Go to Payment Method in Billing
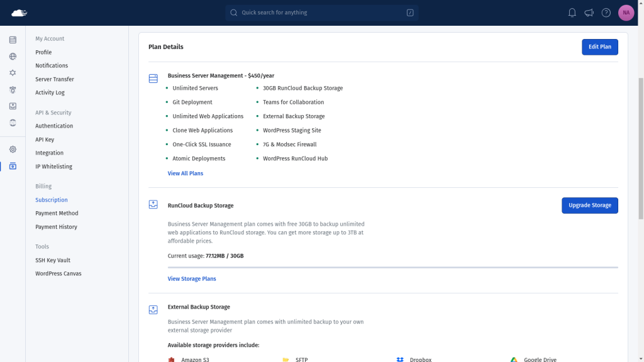Screen dimensions: 644x362 coord(57,213)
